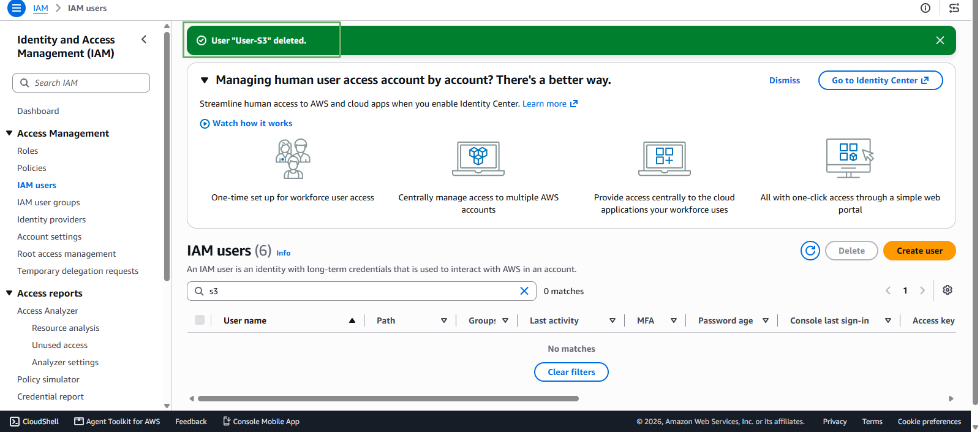Viewport: 980px width, 432px height.
Task: Click the horizontal table scrollbar
Action: [388, 398]
